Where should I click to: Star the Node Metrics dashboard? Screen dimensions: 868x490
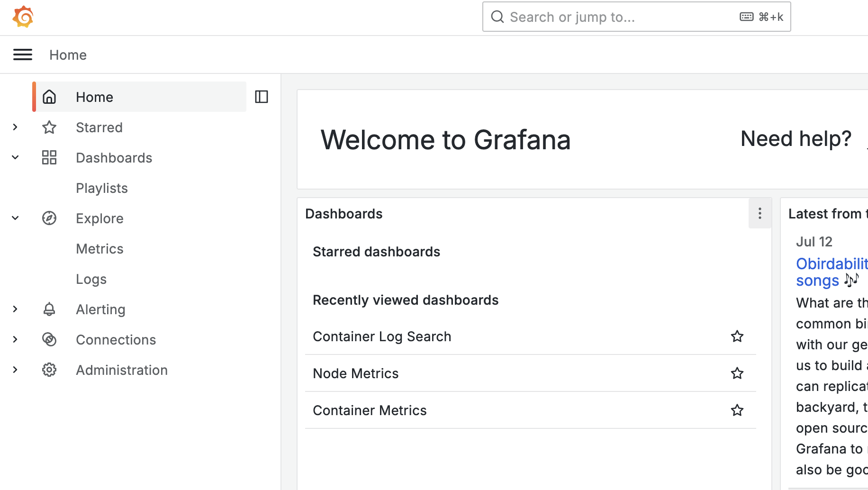[x=737, y=373]
